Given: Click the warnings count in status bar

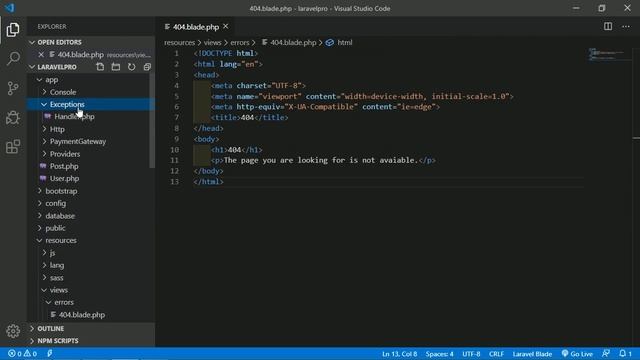Looking at the screenshot, I should coord(31,354).
